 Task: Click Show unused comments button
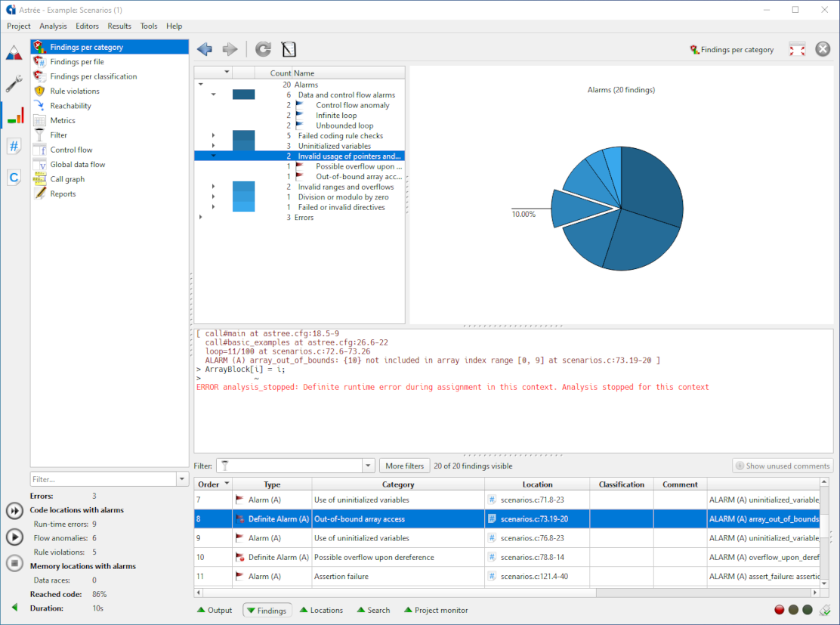[783, 466]
